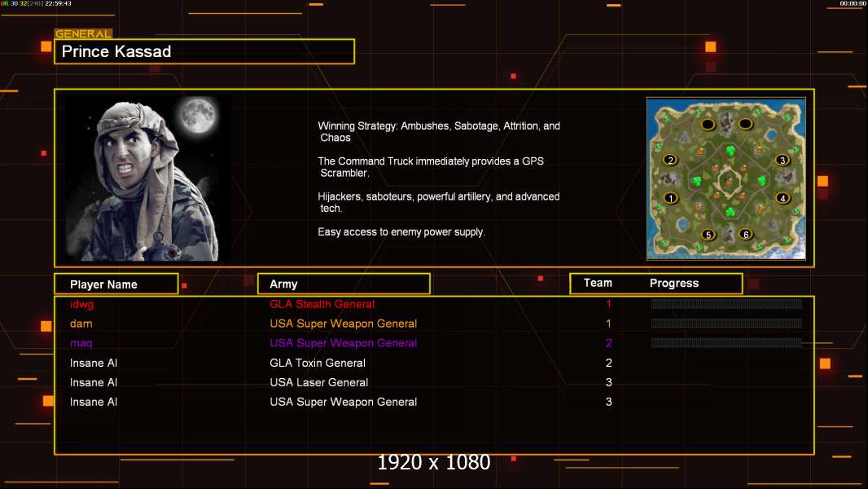Click white USA Super Weapon General army text
This screenshot has width=868, height=489.
tap(344, 402)
